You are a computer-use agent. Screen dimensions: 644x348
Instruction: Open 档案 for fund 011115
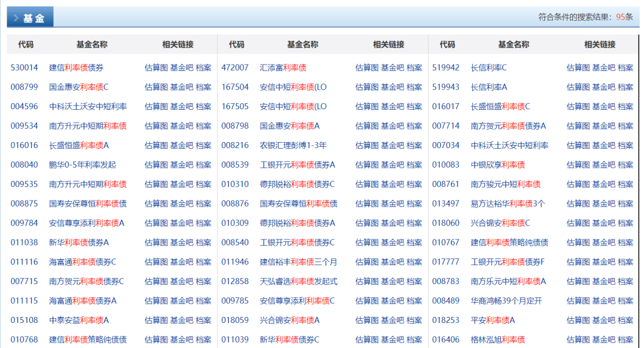click(203, 301)
